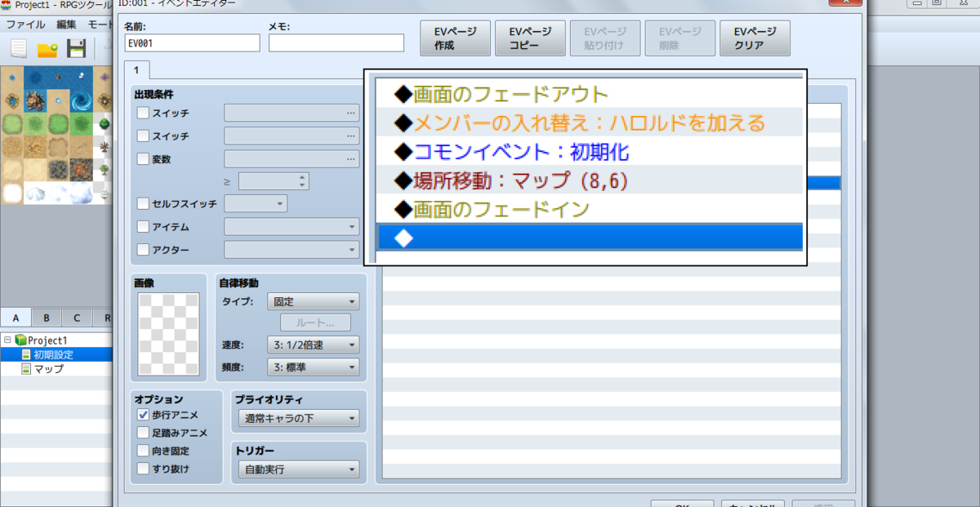Create a new project via toolbar page icon
This screenshot has width=980, height=507.
(18, 49)
